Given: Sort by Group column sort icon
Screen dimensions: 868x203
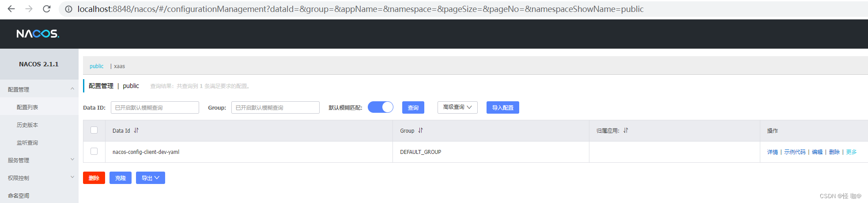Looking at the screenshot, I should (420, 130).
